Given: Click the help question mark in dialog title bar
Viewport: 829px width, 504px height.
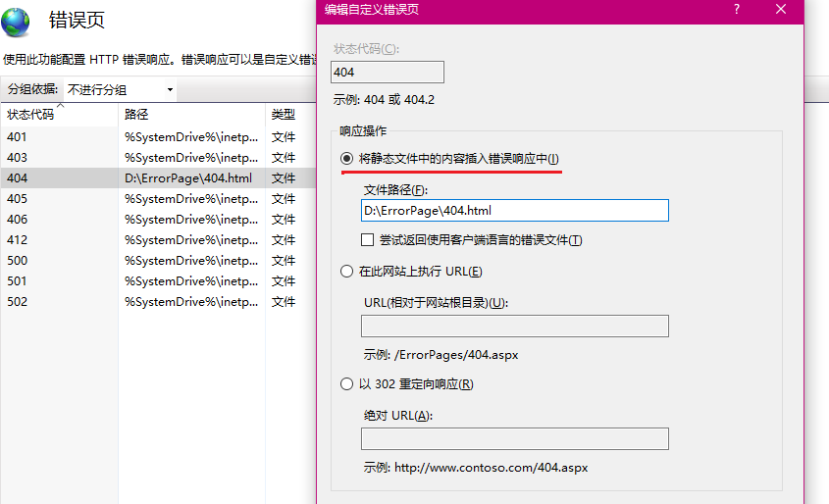Looking at the screenshot, I should point(737,9).
